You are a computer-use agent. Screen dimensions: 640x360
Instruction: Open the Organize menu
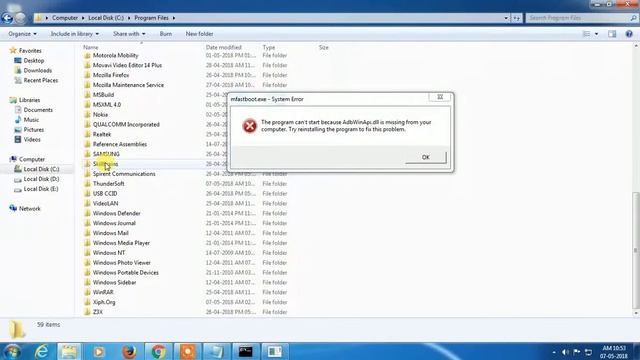coord(22,34)
